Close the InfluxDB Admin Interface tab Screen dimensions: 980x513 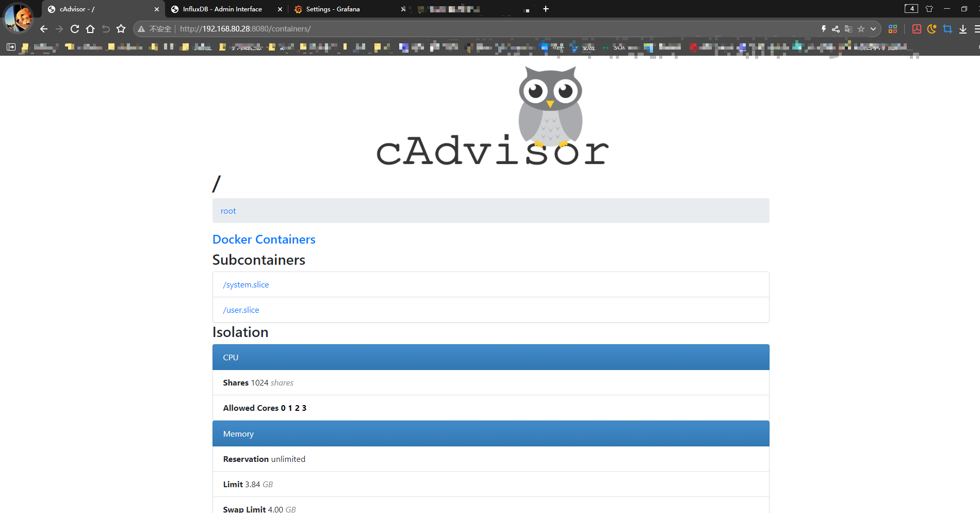coord(280,9)
